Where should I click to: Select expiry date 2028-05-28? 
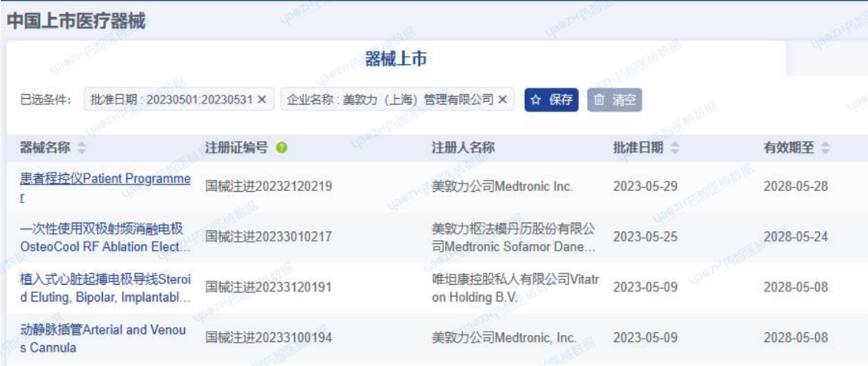[x=796, y=186]
